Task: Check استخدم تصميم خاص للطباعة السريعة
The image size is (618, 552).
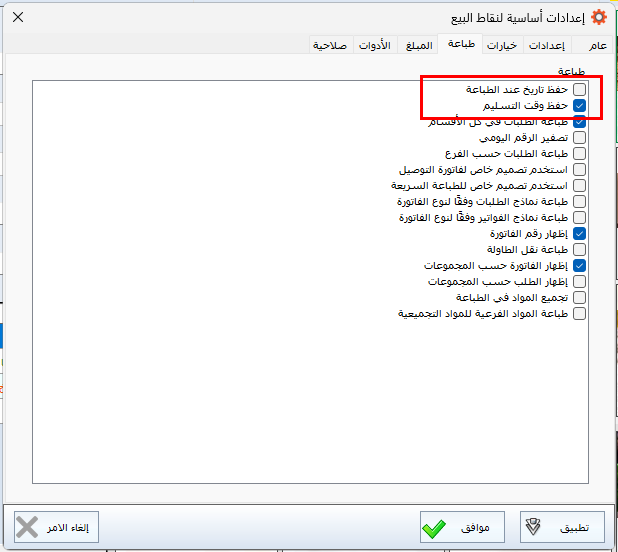Action: (579, 186)
